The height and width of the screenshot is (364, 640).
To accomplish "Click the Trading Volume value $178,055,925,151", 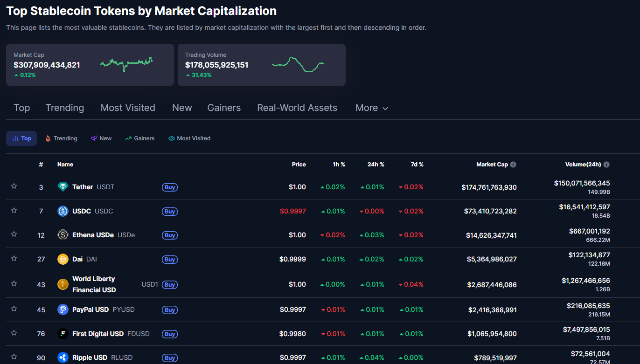I will click(217, 65).
